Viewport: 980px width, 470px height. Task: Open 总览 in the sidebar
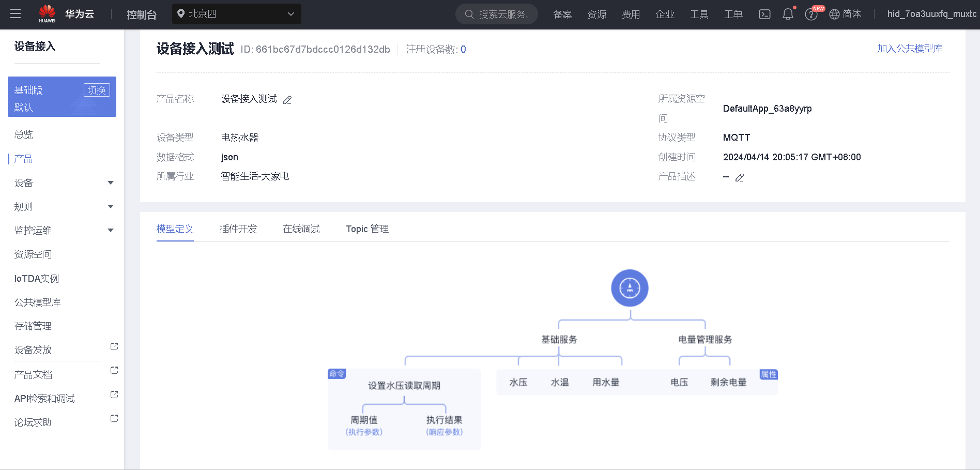click(24, 134)
